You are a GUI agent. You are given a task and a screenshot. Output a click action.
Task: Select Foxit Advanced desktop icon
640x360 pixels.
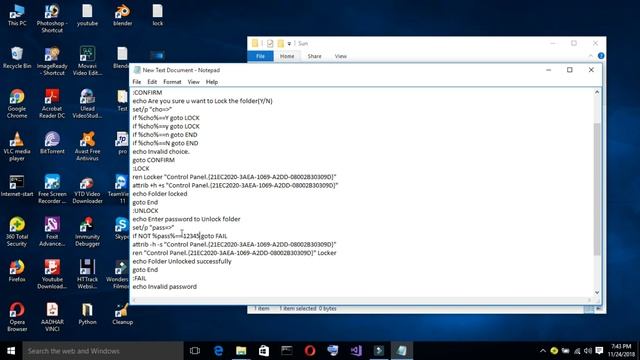click(x=52, y=232)
